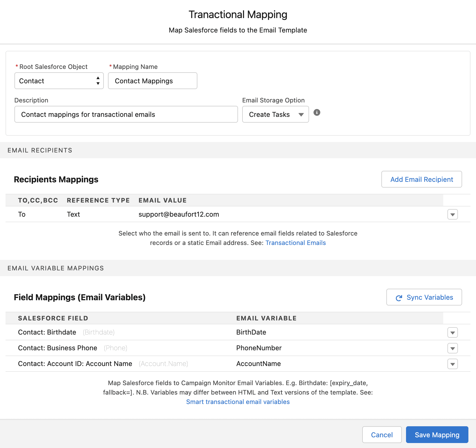Open the Transactional Emails link
Viewport: 476px width, 448px height.
(x=296, y=243)
